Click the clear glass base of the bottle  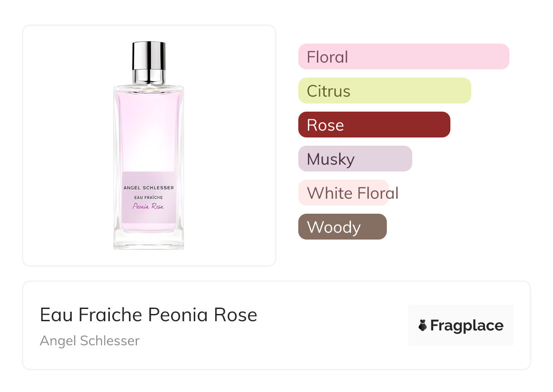point(148,240)
